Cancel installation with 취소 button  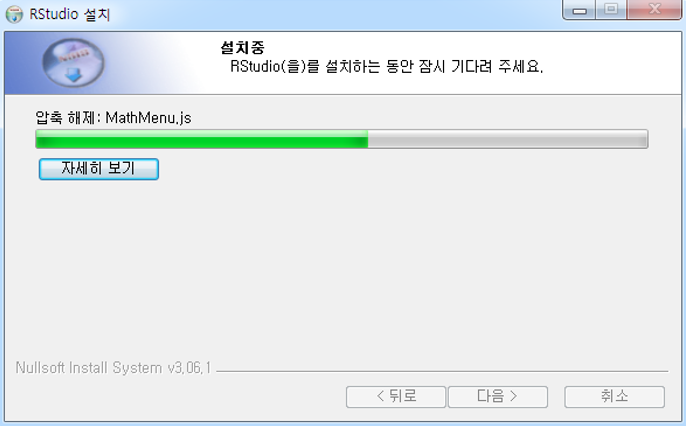[x=614, y=397]
